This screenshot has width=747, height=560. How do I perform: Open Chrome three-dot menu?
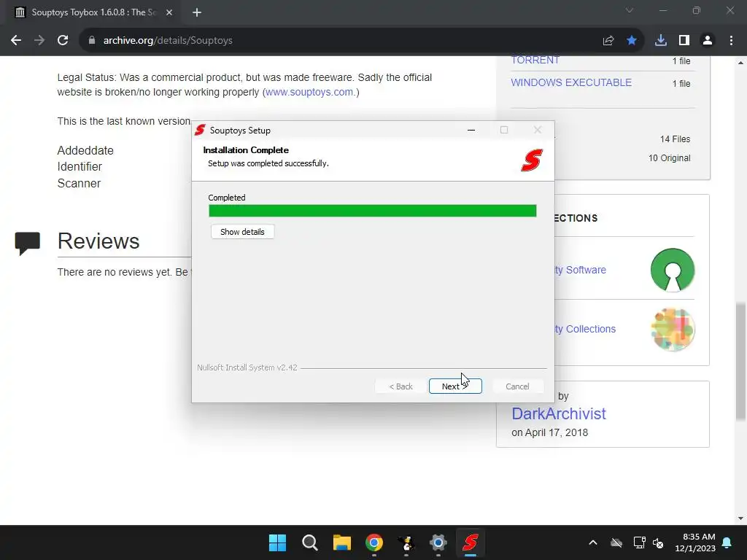[x=731, y=41]
